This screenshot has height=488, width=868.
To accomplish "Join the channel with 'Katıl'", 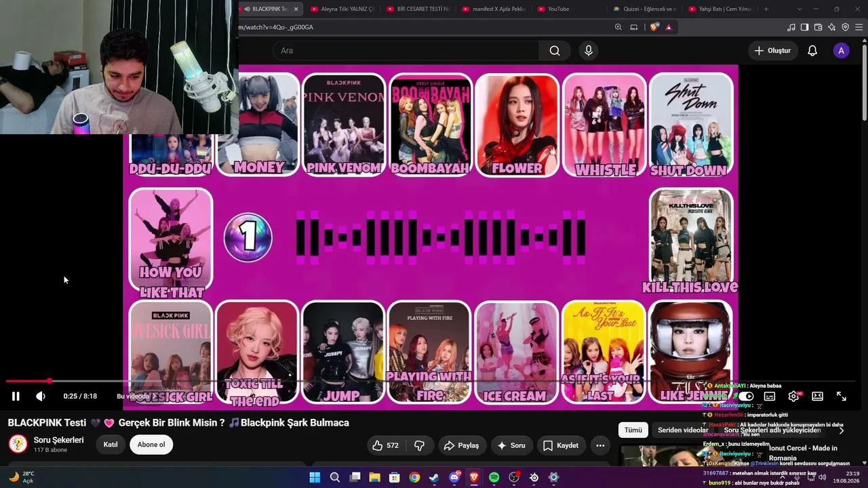I will coord(111,445).
